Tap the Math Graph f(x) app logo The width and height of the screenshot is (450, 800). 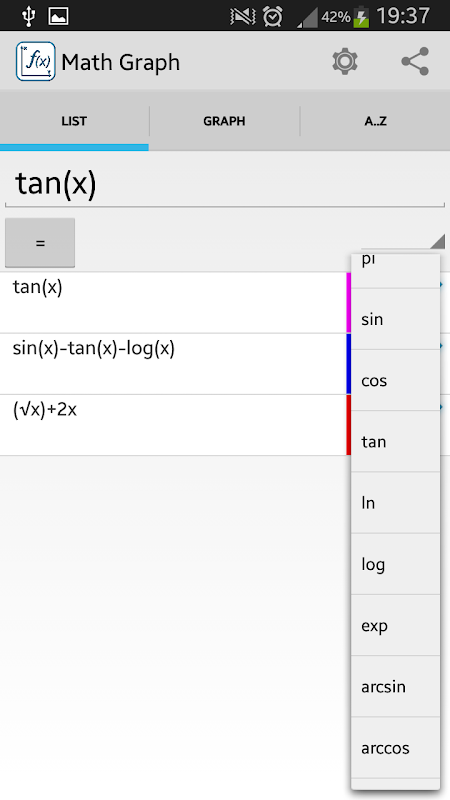35,62
